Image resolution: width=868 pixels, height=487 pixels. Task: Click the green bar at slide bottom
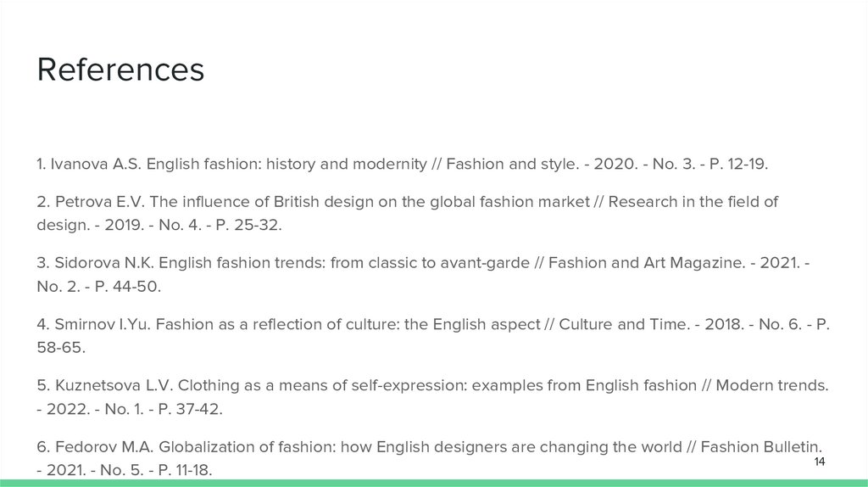[x=434, y=483]
